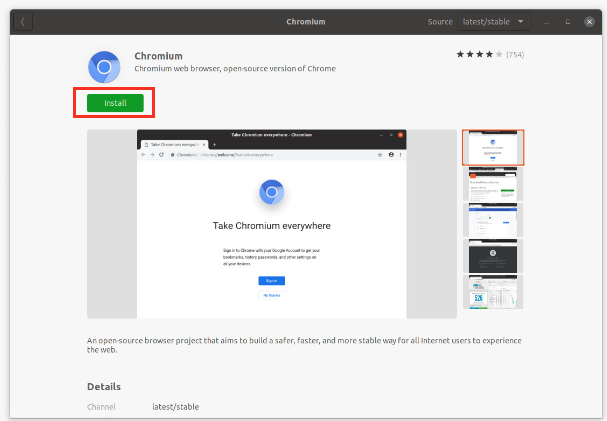Click Sign in button inside the screenshot
Viewport: 607px width, 421px height.
[x=271, y=281]
